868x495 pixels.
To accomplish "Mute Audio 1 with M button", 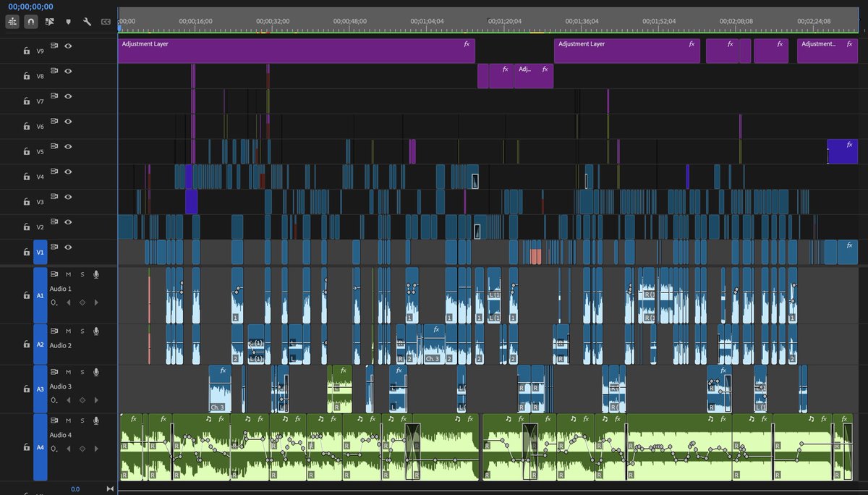I will [x=69, y=274].
